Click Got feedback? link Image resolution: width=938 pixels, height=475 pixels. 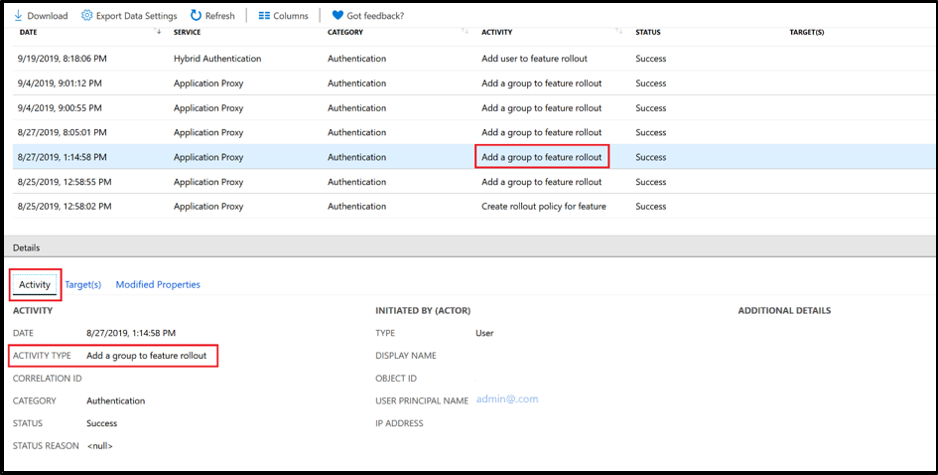(x=375, y=16)
